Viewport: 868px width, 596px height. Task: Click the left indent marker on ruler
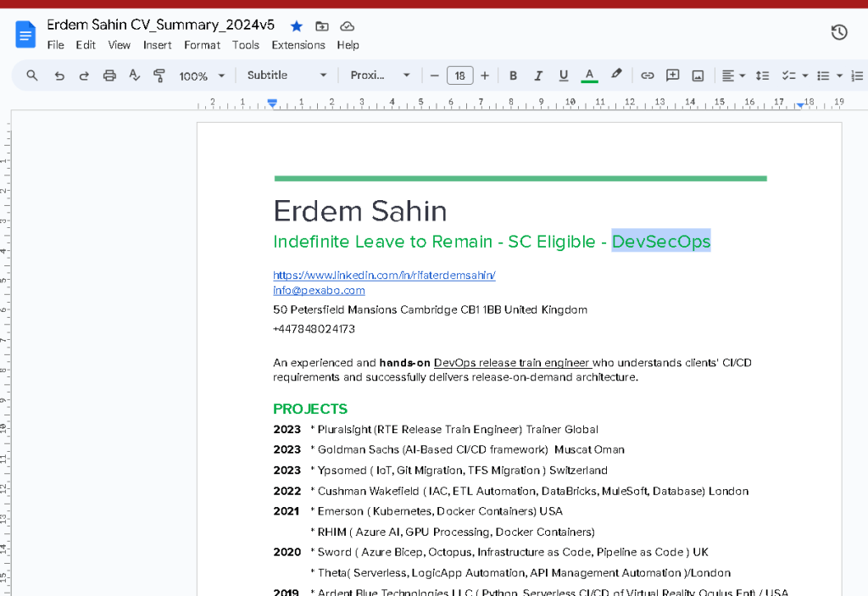point(272,103)
